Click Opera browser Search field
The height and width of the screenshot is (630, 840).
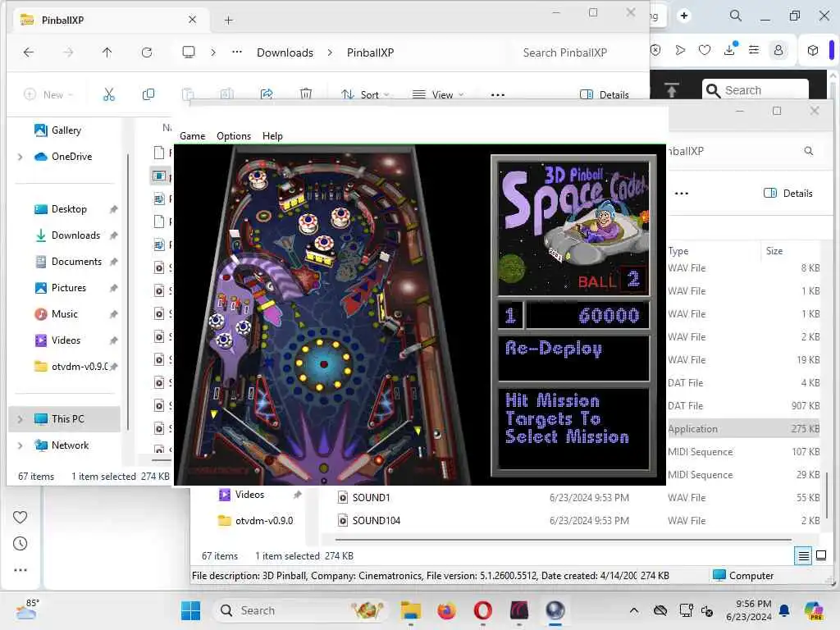[756, 90]
